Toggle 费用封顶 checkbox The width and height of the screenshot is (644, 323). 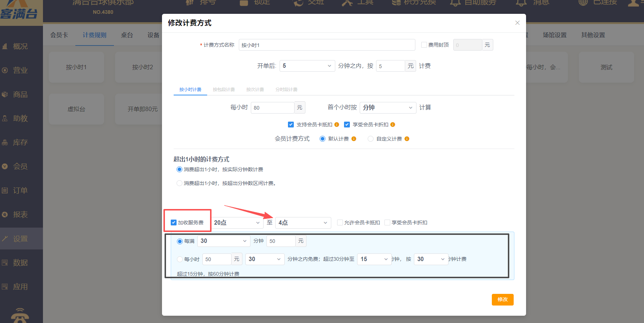tap(424, 45)
